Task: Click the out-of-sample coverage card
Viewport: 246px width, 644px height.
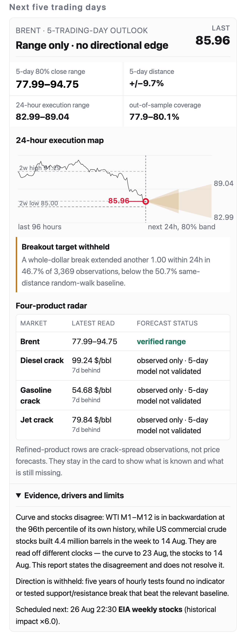Action: point(180,111)
